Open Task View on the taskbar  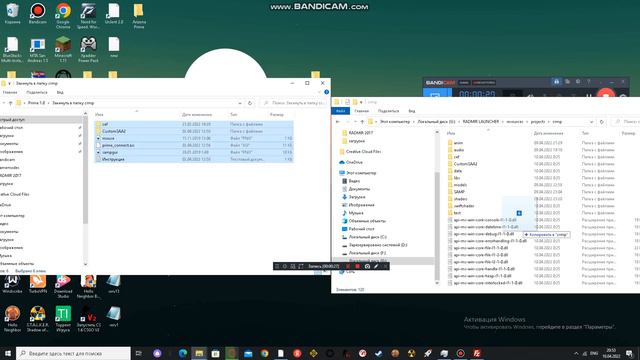pos(139,353)
